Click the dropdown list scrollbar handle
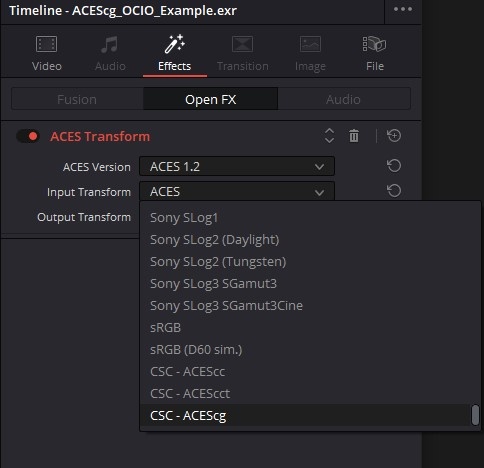Viewport: 484px width, 468px height. coord(475,415)
